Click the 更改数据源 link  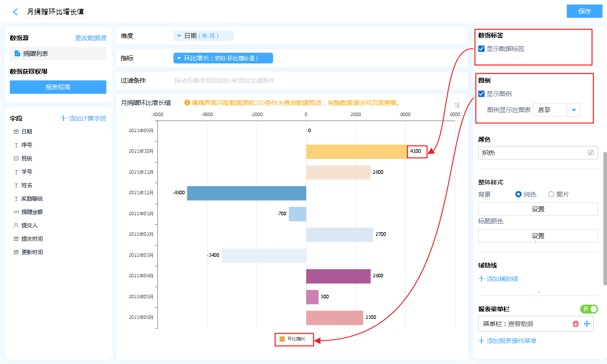tap(91, 38)
